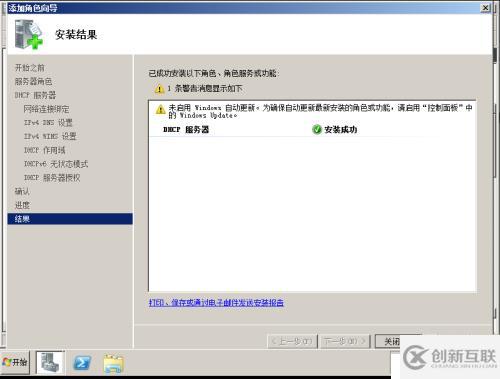Select IPv4 DNS 设置 step in sidebar
The height and width of the screenshot is (379, 500).
pos(48,123)
